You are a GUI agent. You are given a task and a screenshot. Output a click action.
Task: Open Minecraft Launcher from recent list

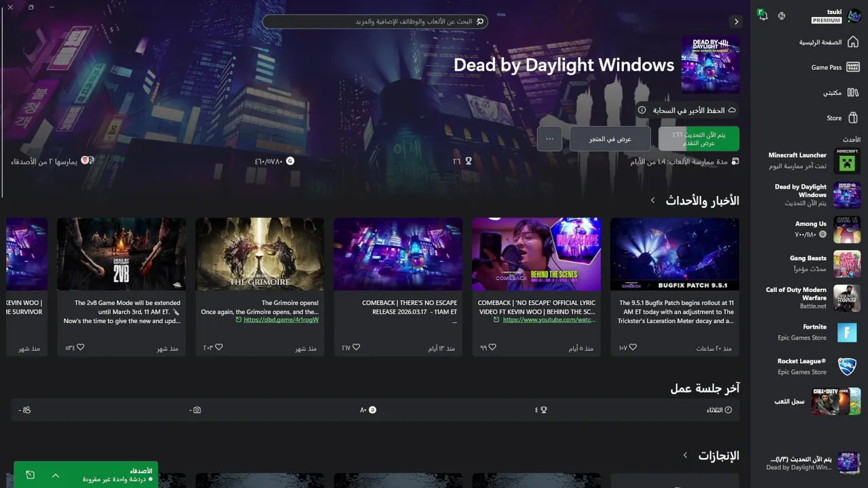pos(812,161)
